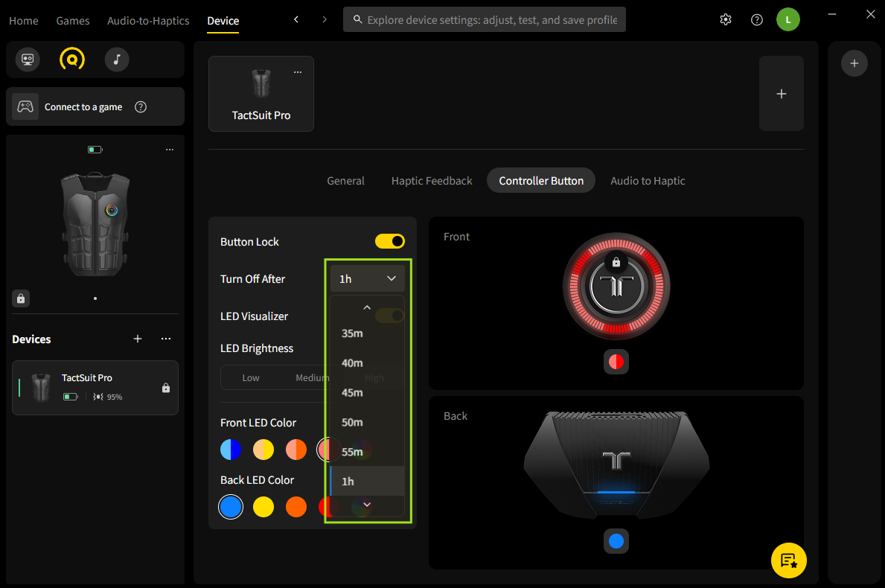Click the lock icon on TactSuit Pro device row
The height and width of the screenshot is (588, 885).
click(166, 388)
